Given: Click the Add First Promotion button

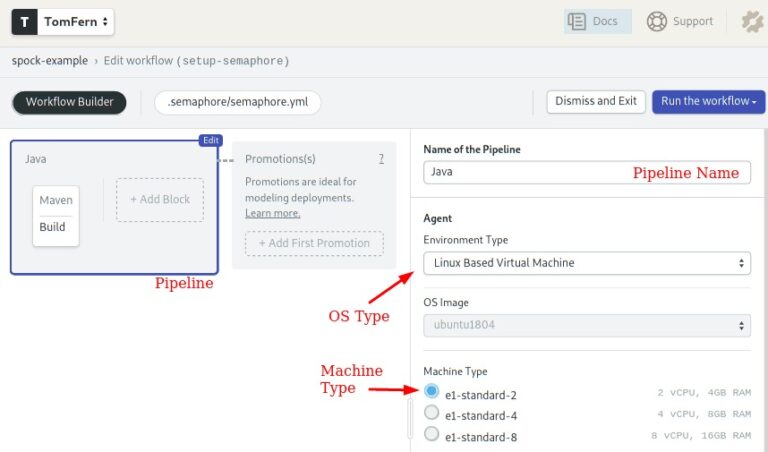Looking at the screenshot, I should [x=314, y=243].
